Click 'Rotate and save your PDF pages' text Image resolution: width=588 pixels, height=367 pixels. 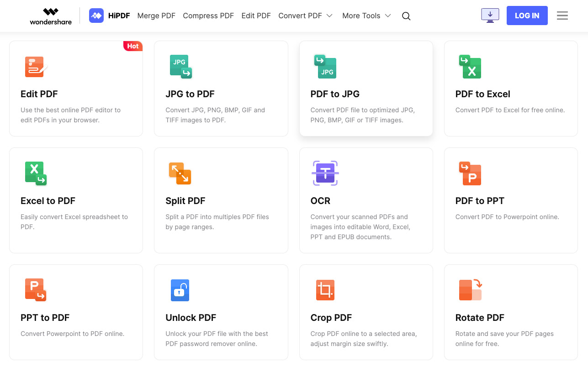tap(504, 339)
